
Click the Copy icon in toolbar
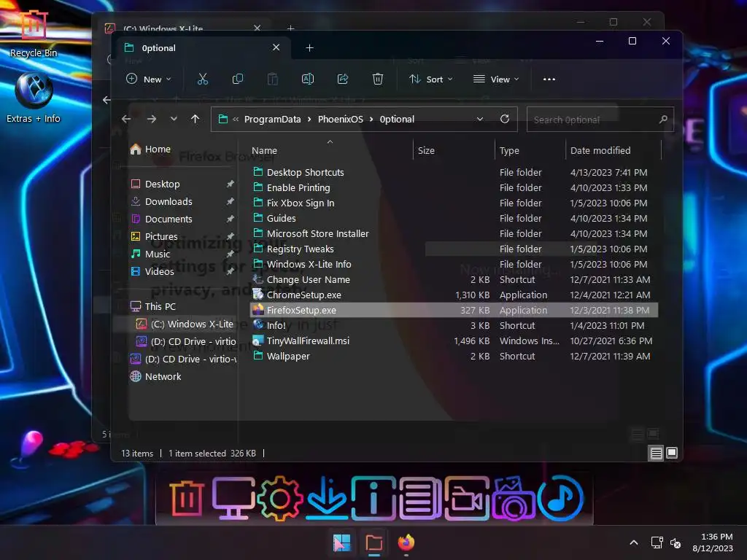(237, 79)
